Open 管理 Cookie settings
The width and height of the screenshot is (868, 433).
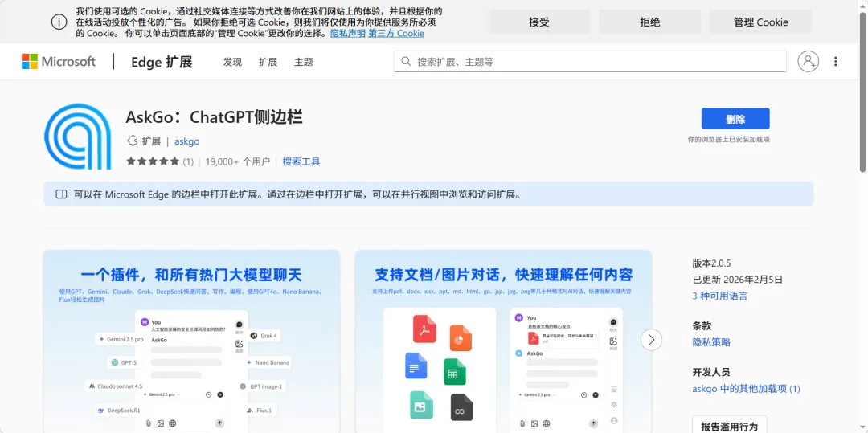pos(760,22)
